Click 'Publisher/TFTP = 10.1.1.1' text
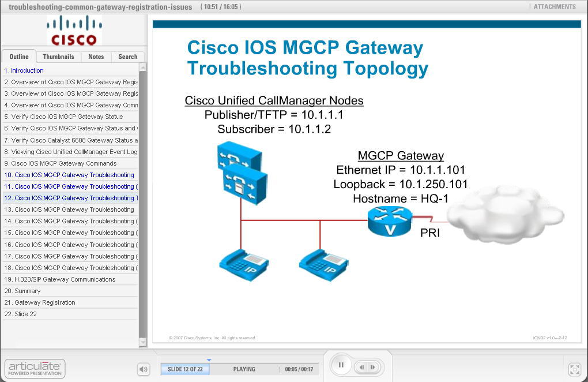Image resolution: width=588 pixels, height=382 pixels. pos(274,115)
